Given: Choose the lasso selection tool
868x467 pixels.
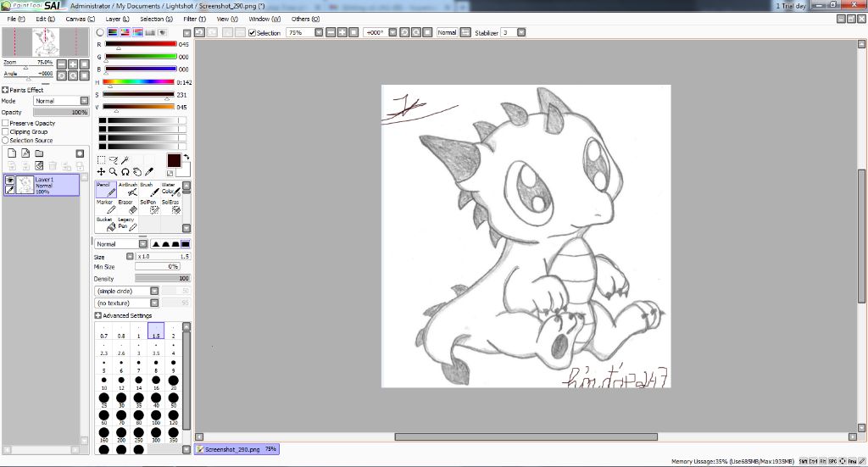Looking at the screenshot, I should coord(114,160).
